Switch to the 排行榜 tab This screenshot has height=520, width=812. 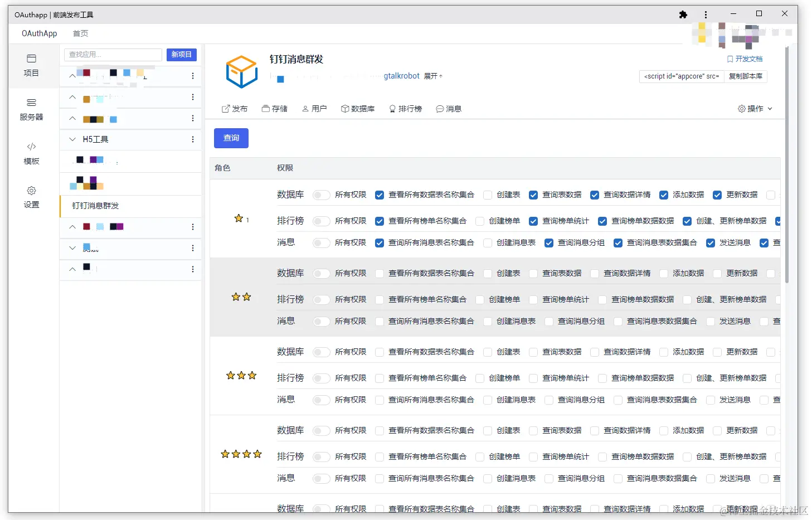[405, 109]
